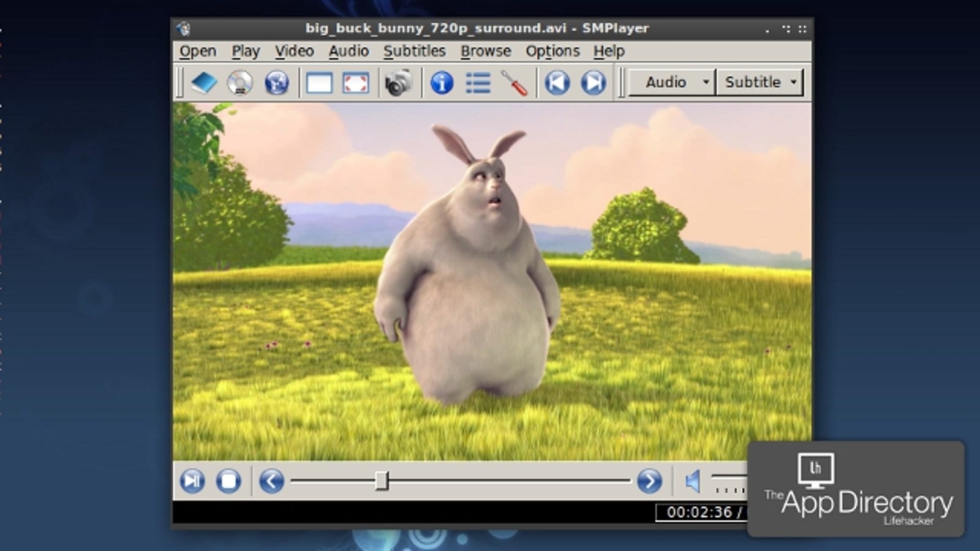Toggle fullscreen mode icon
This screenshot has width=980, height=551.
coord(356,83)
